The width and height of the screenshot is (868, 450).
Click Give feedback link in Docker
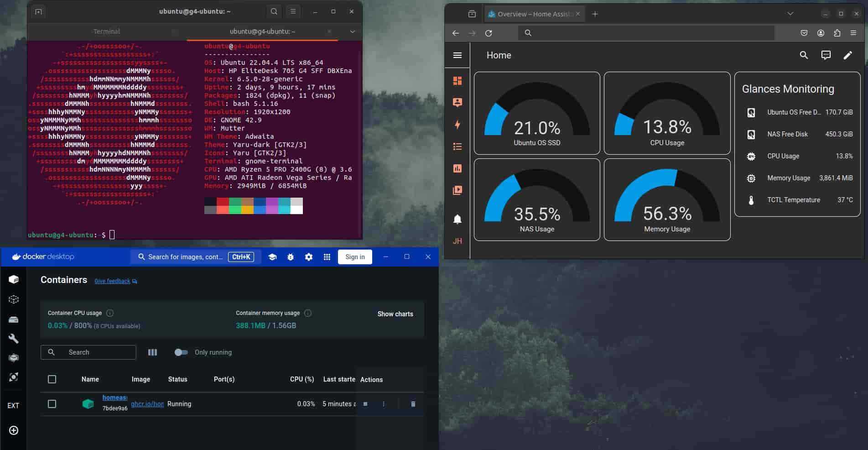coord(116,281)
